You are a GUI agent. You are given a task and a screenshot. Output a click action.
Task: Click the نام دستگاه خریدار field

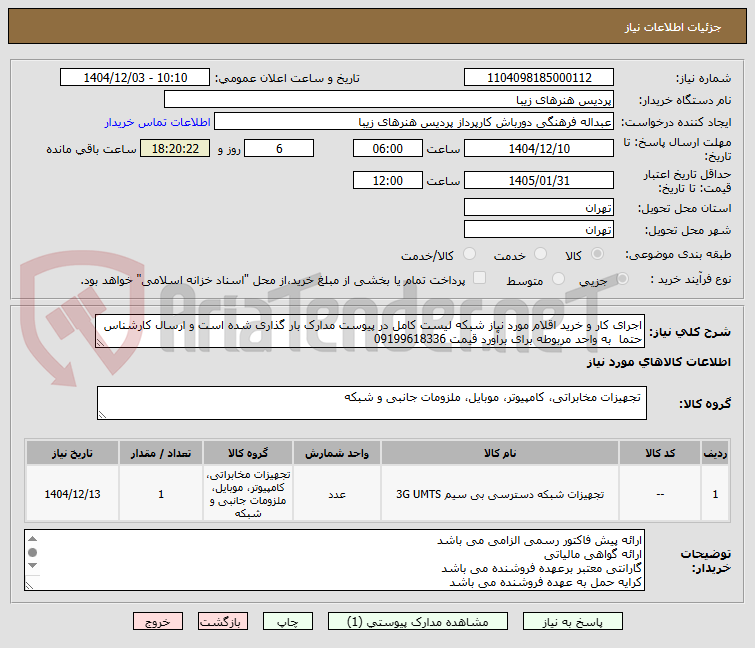click(x=389, y=100)
